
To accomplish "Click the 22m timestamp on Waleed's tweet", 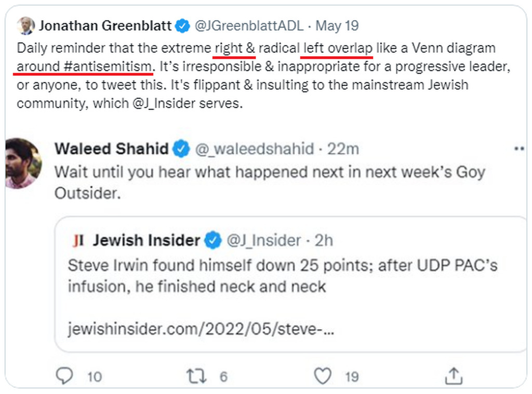I will pyautogui.click(x=343, y=149).
